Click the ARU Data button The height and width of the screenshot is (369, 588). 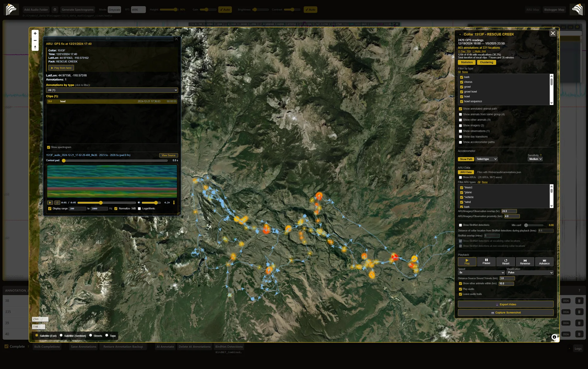466,172
